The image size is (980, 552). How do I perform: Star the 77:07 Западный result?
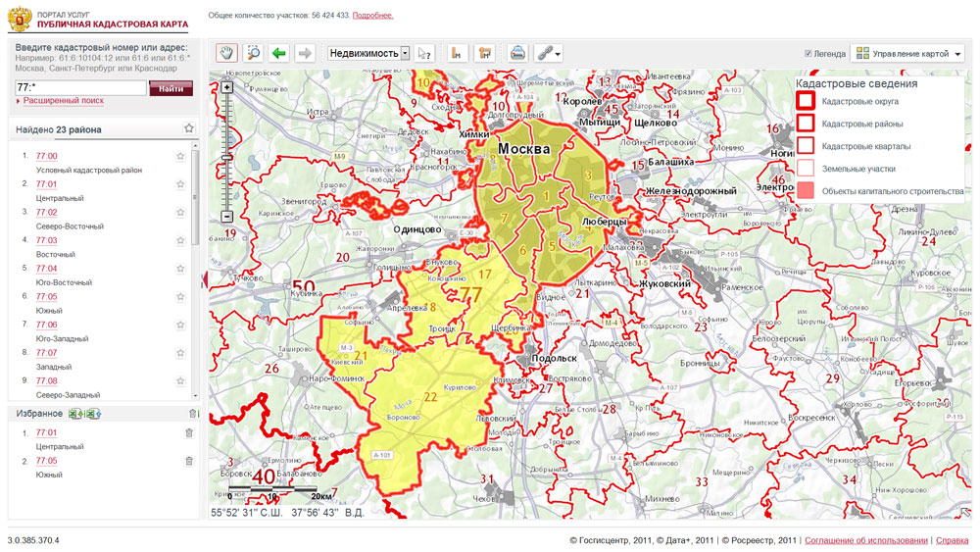[180, 353]
